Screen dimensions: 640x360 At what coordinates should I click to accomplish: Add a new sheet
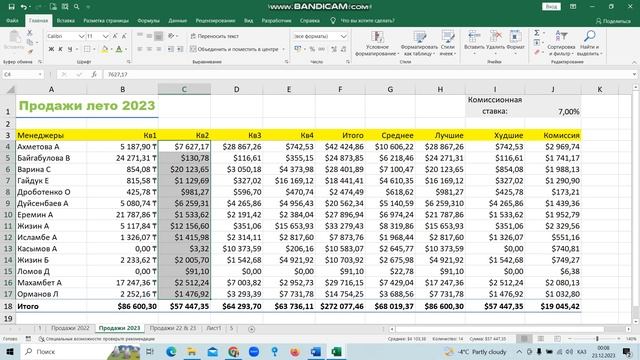pos(251,329)
